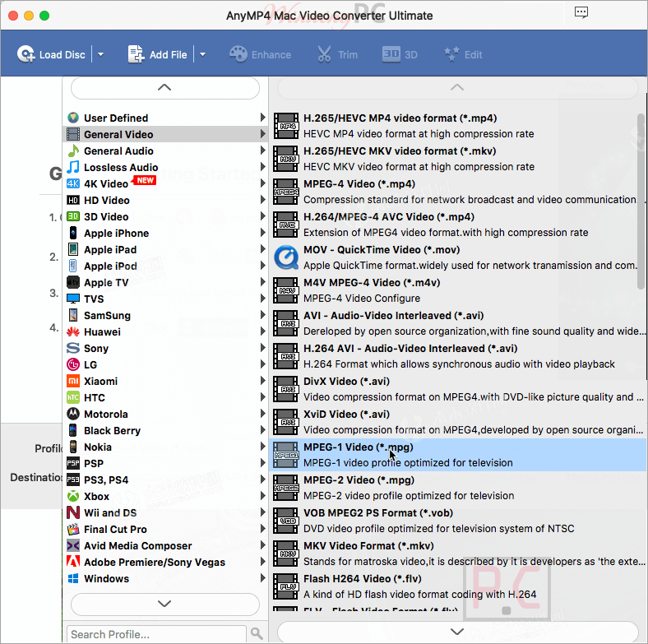Screen dimensions: 648x644
Task: Click the HTC logo icon
Action: coord(73,397)
